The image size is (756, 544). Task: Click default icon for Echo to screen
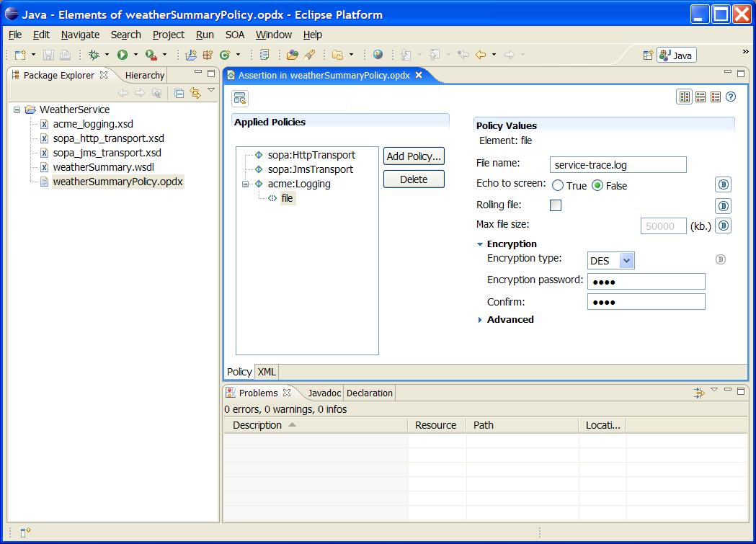coord(724,184)
